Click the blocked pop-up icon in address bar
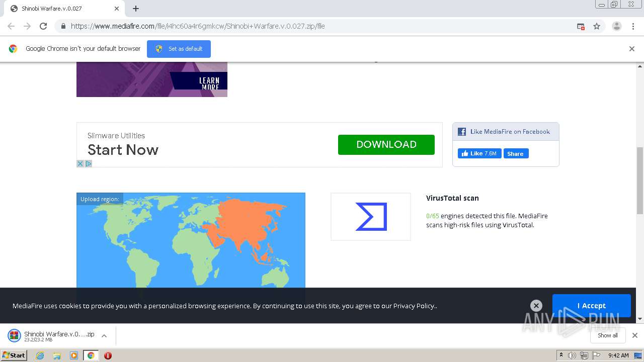The image size is (644, 362). [x=581, y=26]
